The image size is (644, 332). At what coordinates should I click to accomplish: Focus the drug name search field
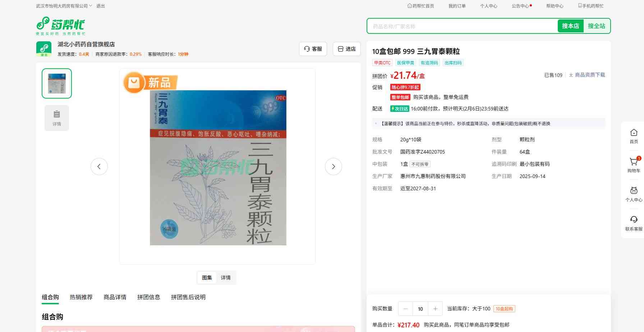tap(462, 26)
